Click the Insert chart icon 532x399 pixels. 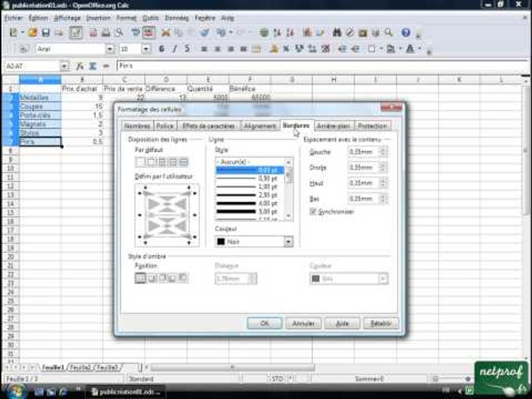tap(308, 33)
